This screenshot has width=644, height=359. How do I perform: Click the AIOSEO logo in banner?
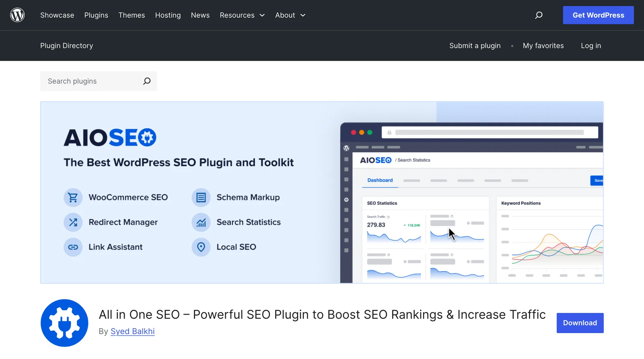coord(110,138)
